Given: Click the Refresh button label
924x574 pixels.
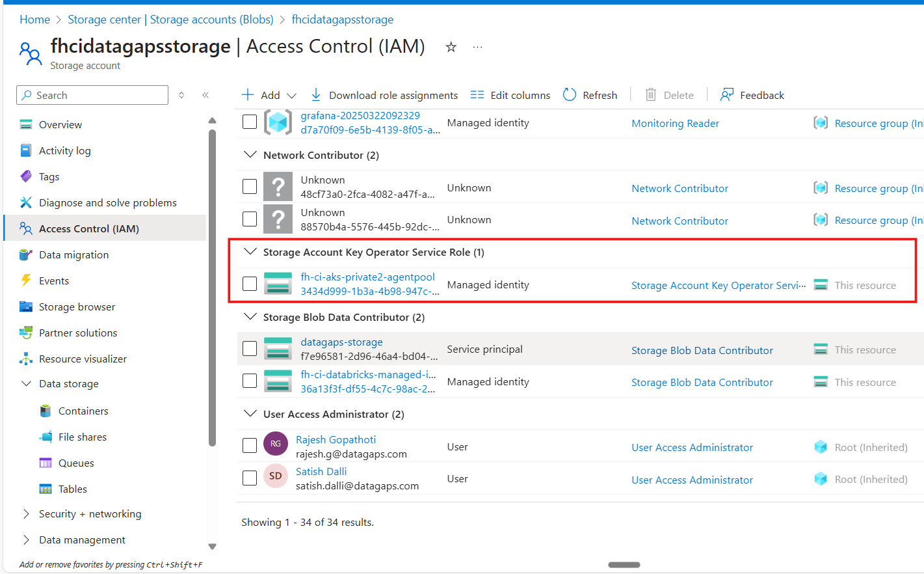Looking at the screenshot, I should [600, 95].
